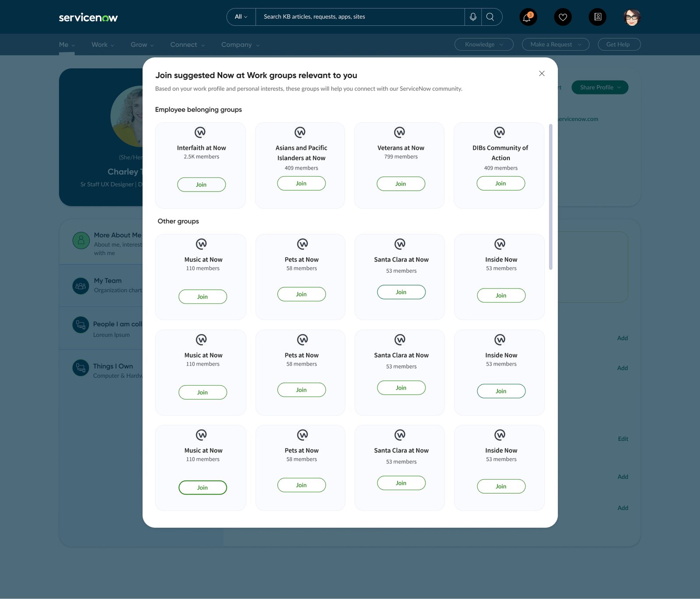Click Charley's profile photo
The image size is (700, 599).
(x=126, y=116)
